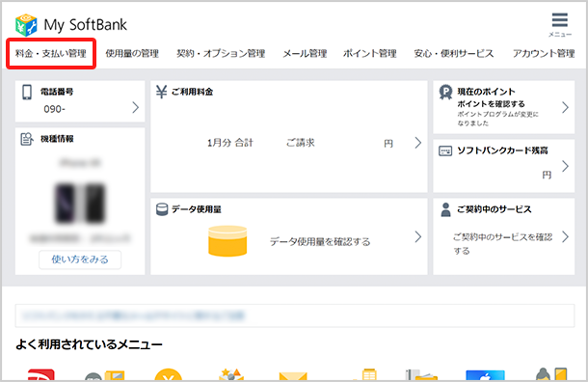Expand the ソフトバンクカード残高 chevron
The height and width of the screenshot is (382, 588).
click(565, 166)
